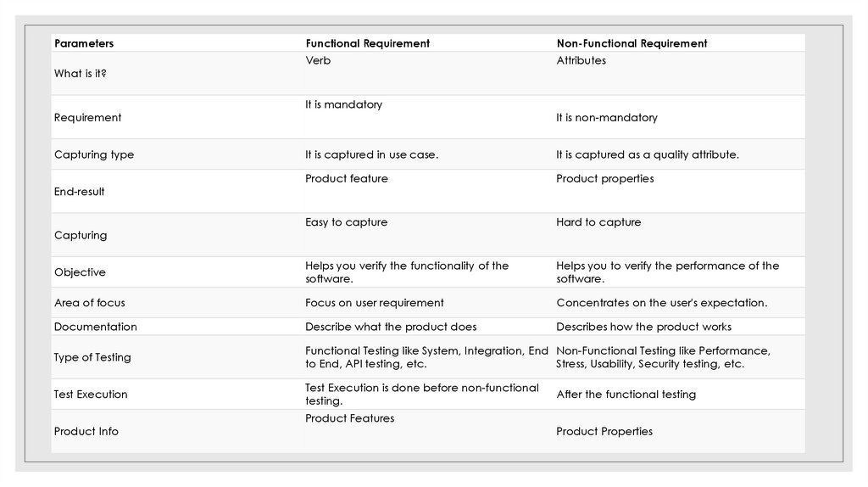The image size is (868, 487).
Task: Select the 'Capturing type' row label
Action: (x=94, y=155)
